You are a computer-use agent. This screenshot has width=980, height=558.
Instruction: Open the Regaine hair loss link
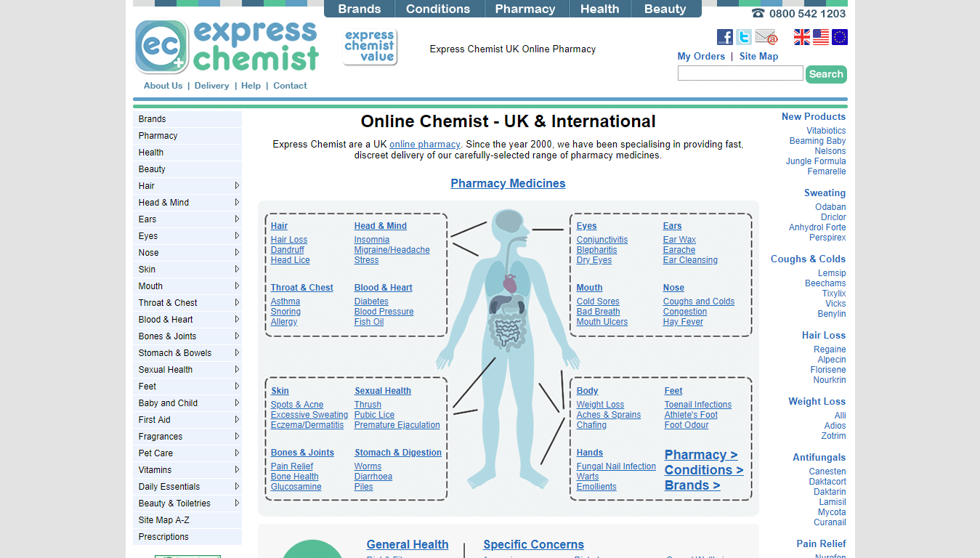tap(830, 349)
